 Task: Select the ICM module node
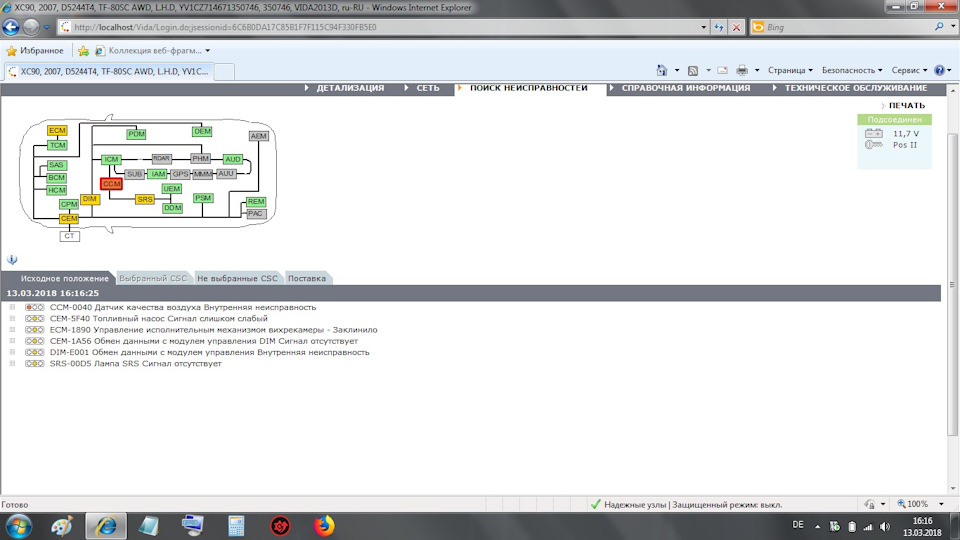click(111, 159)
